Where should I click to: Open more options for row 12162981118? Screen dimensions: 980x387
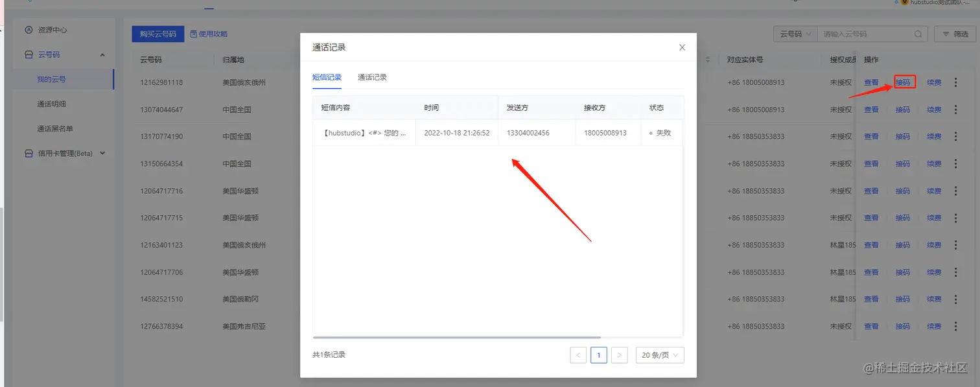pos(955,82)
